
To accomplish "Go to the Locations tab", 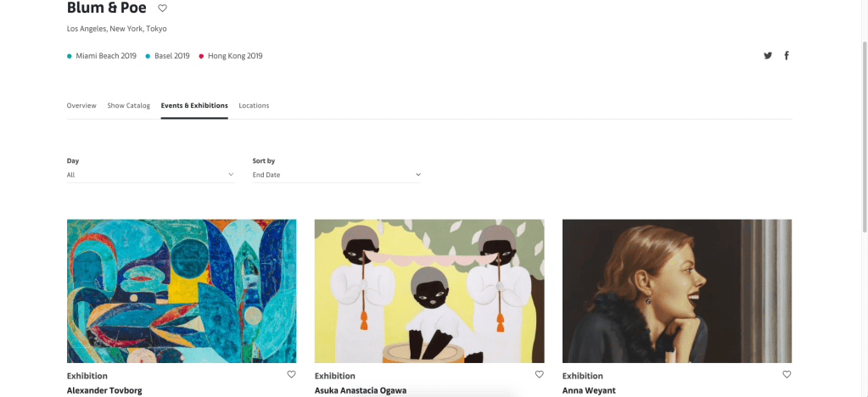I will (254, 106).
